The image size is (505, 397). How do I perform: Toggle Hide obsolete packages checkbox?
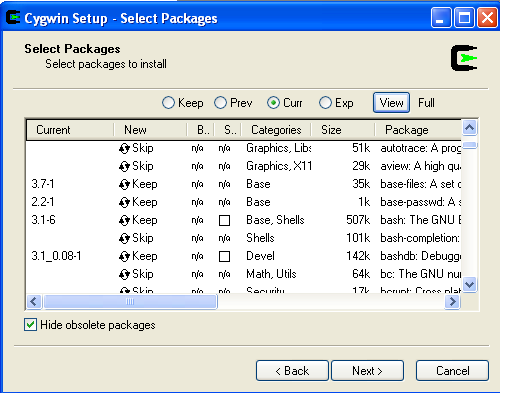30,325
